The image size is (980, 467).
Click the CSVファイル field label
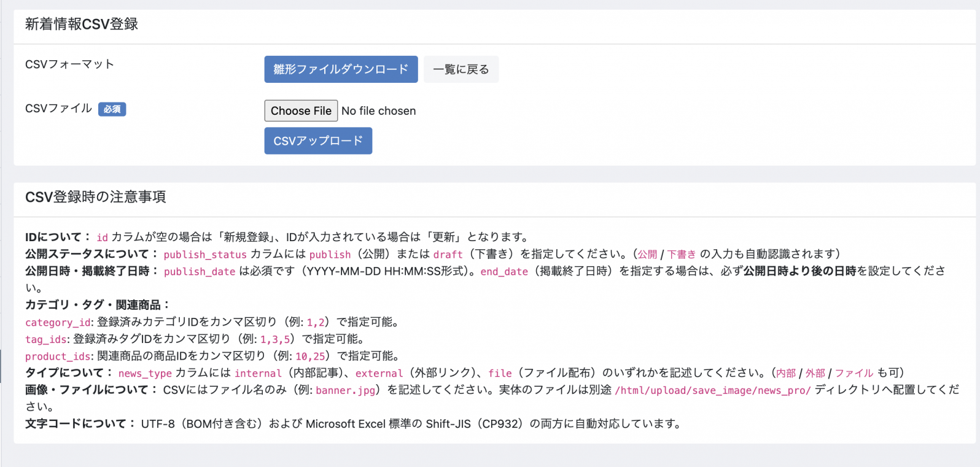(58, 109)
